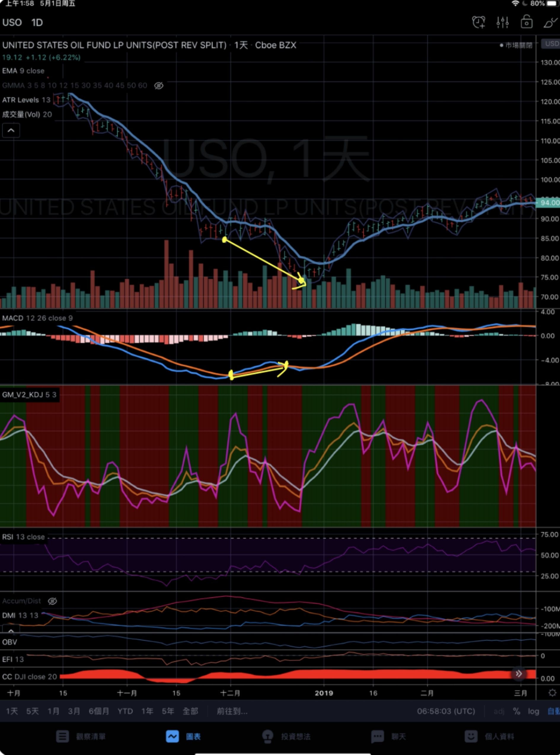This screenshot has width=560, height=755.
Task: Open the drawing tools brush icon
Action: (551, 22)
